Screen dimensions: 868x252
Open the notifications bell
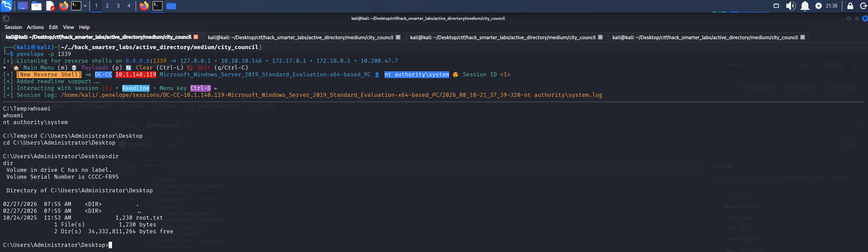click(805, 6)
